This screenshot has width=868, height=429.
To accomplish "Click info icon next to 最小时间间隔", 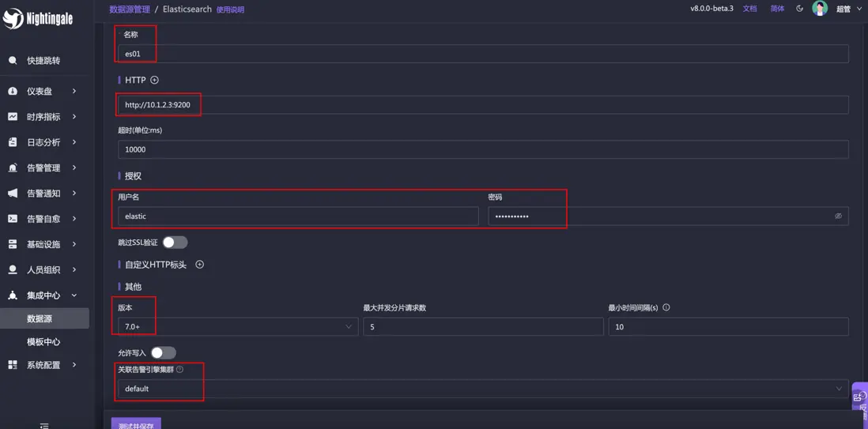I will [x=666, y=307].
